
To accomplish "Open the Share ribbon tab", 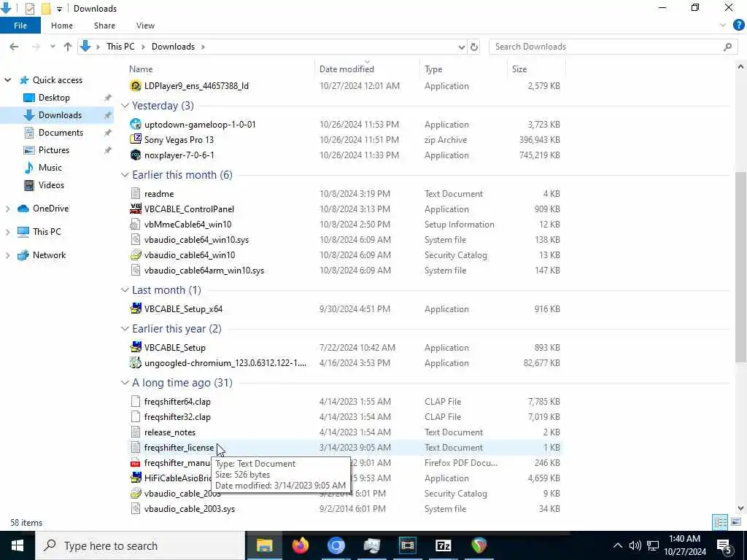I will tap(104, 26).
